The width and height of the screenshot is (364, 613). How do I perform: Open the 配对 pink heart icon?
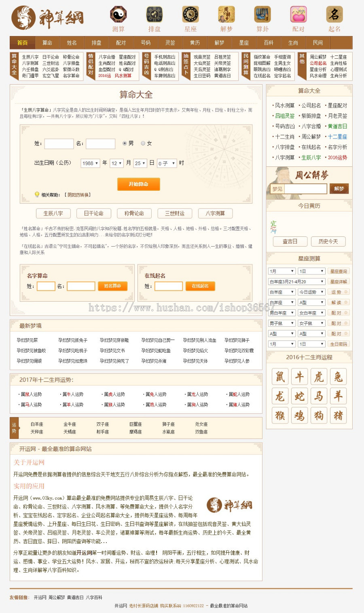pyautogui.click(x=298, y=15)
